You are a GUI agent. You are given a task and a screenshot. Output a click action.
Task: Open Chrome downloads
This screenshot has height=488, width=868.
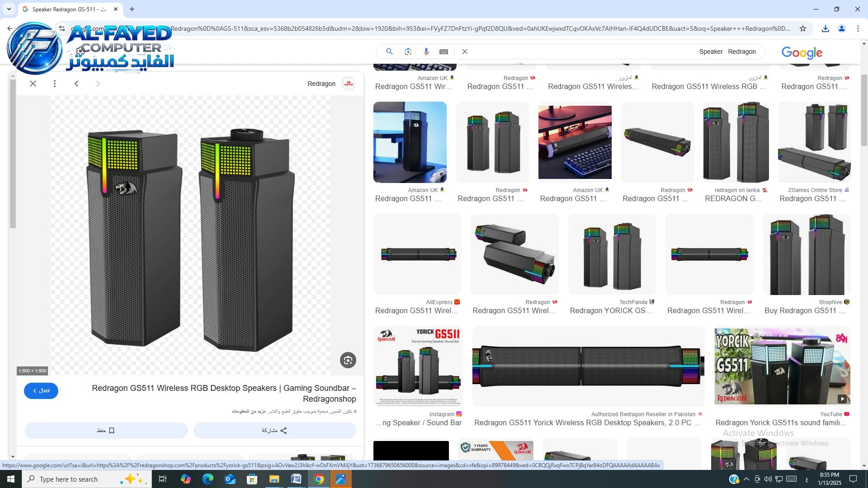[826, 28]
